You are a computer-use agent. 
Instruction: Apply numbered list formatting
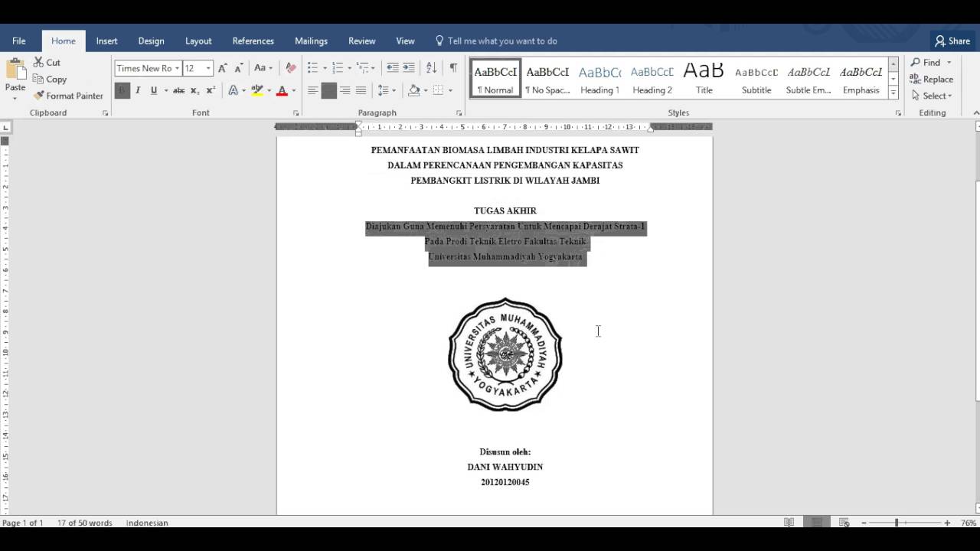(338, 68)
